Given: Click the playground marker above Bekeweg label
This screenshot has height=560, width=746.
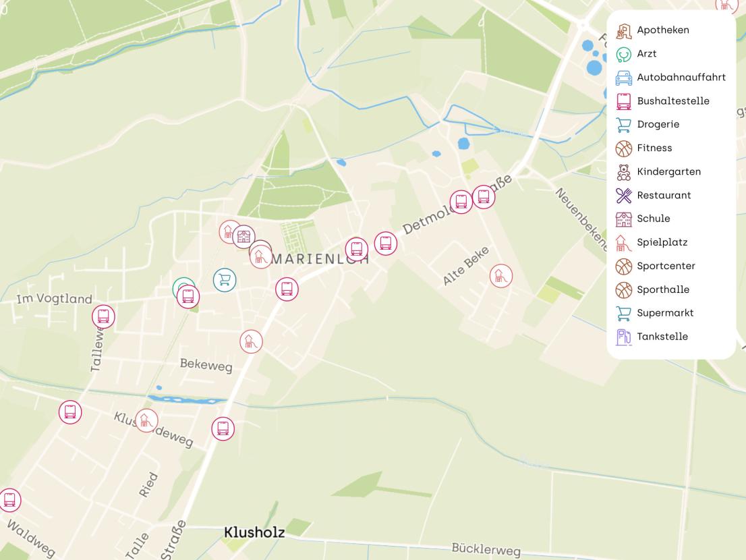Looking at the screenshot, I should click(251, 341).
